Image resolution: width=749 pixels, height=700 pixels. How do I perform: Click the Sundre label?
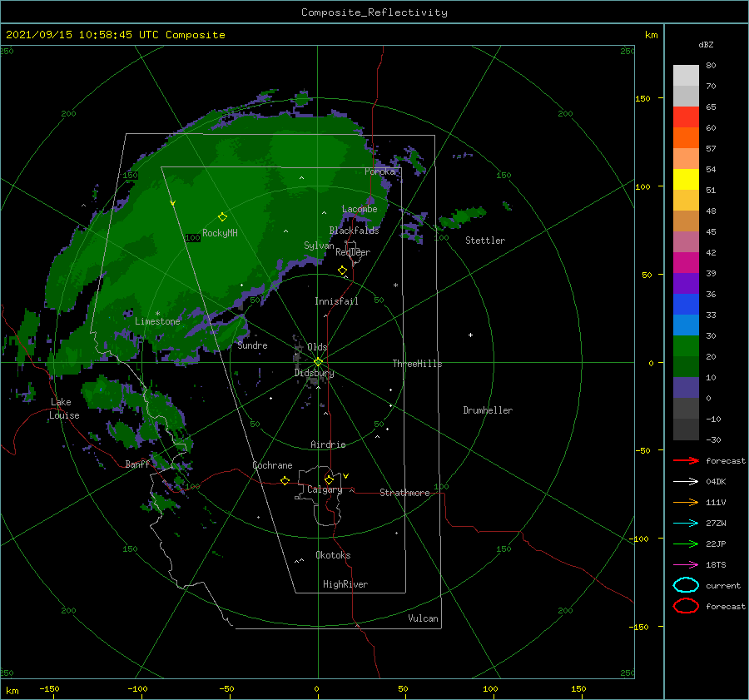click(x=252, y=345)
